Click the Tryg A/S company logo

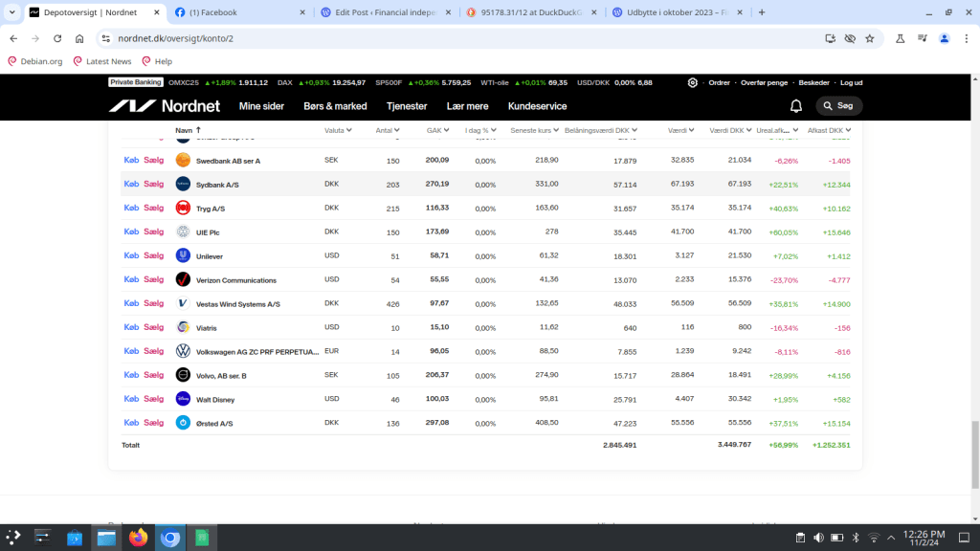[183, 208]
